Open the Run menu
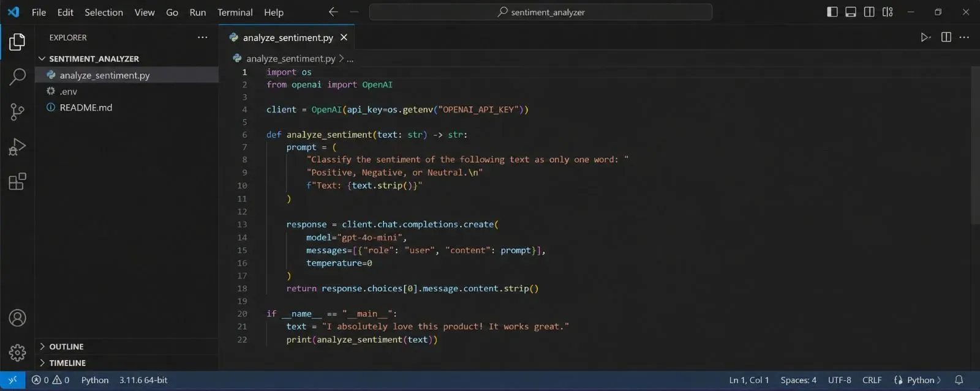Screen dimensions: 980x391 click(x=198, y=12)
